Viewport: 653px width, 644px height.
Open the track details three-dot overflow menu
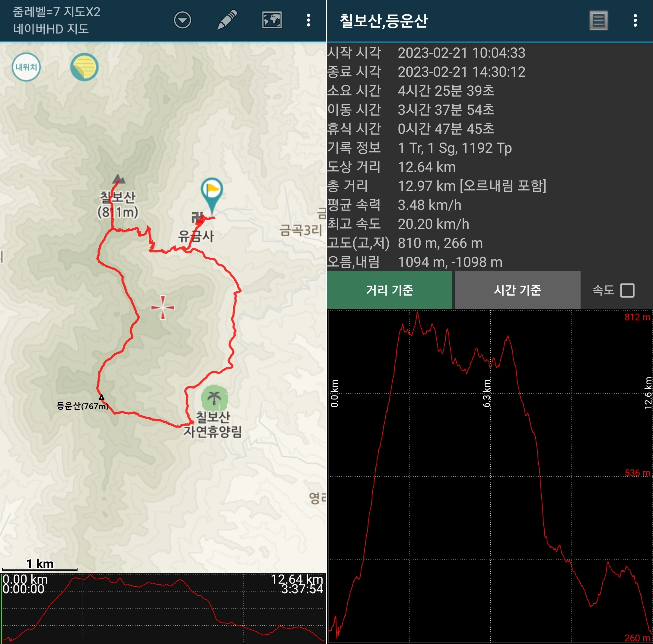click(x=635, y=21)
